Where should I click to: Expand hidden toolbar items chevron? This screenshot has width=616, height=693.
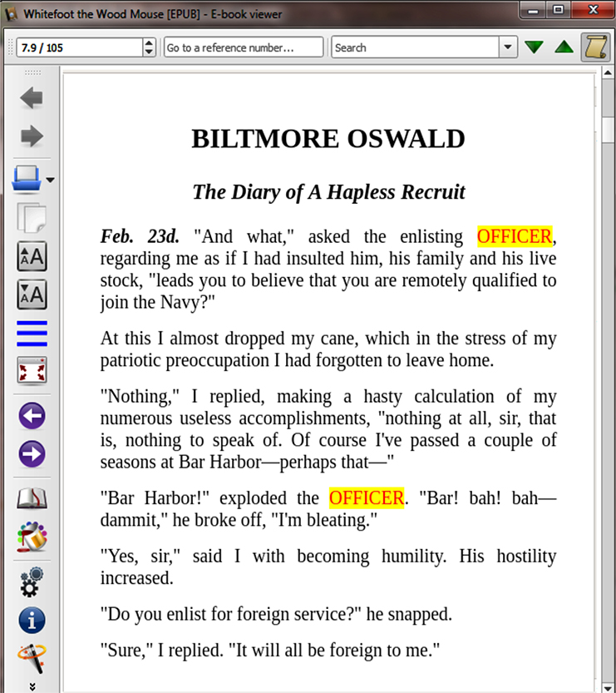coord(32,686)
